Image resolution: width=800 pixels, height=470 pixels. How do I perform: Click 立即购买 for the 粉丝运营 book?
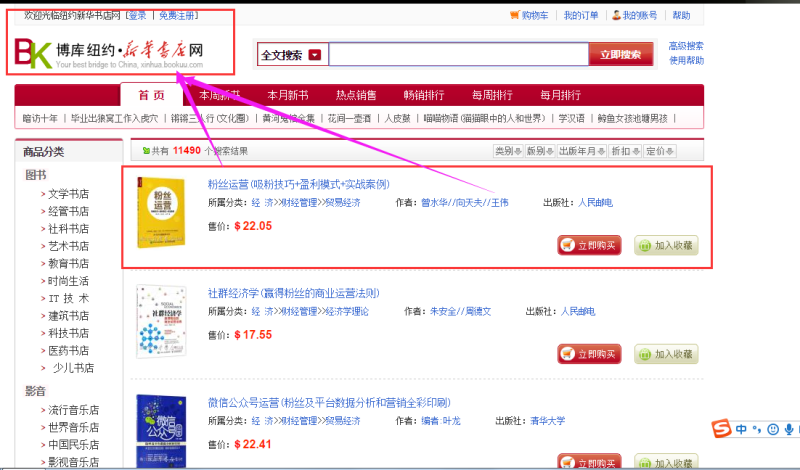click(590, 245)
